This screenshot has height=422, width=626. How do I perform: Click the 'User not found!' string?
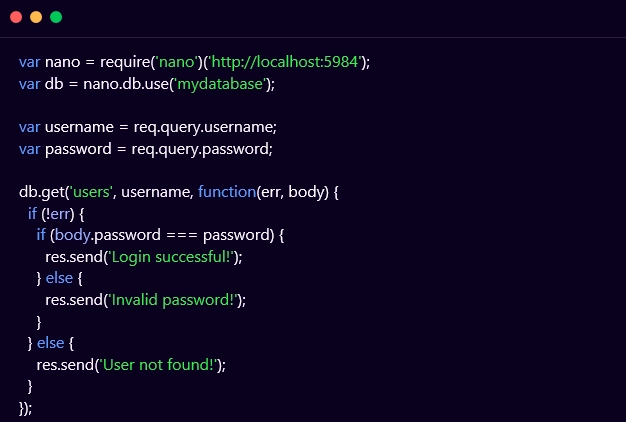point(160,364)
